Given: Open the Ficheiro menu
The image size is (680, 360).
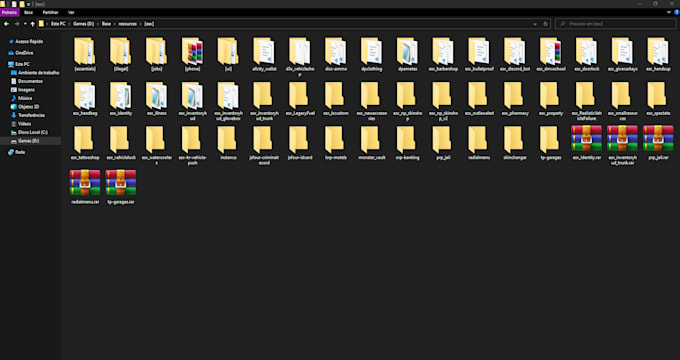Looking at the screenshot, I should [x=9, y=13].
